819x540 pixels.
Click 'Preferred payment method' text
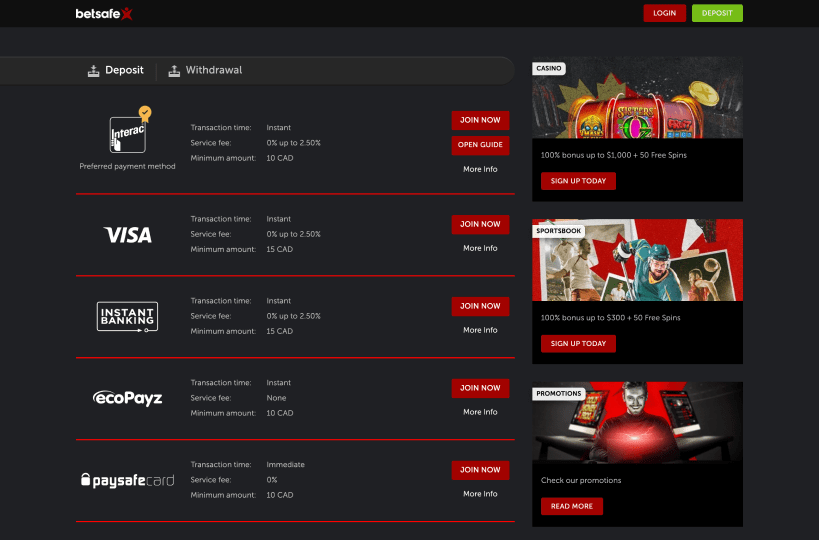point(127,167)
